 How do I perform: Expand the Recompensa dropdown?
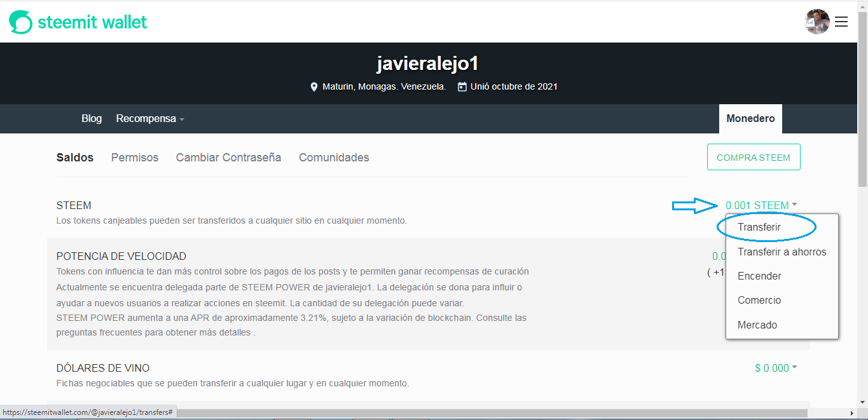[150, 119]
